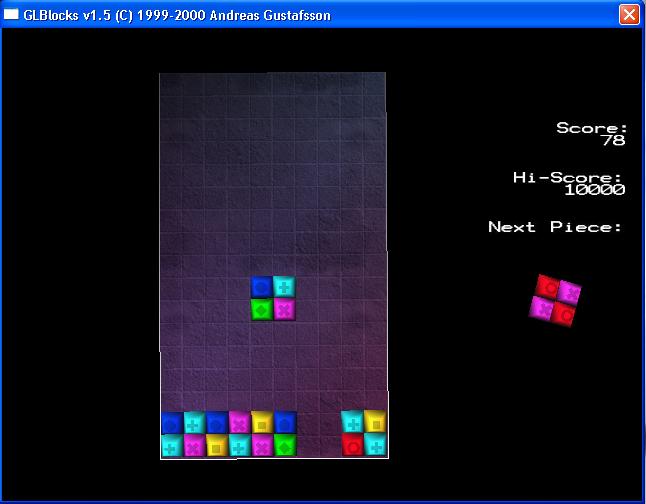Click the cyan plus block of falling piece
646x504 pixels.
click(x=284, y=287)
